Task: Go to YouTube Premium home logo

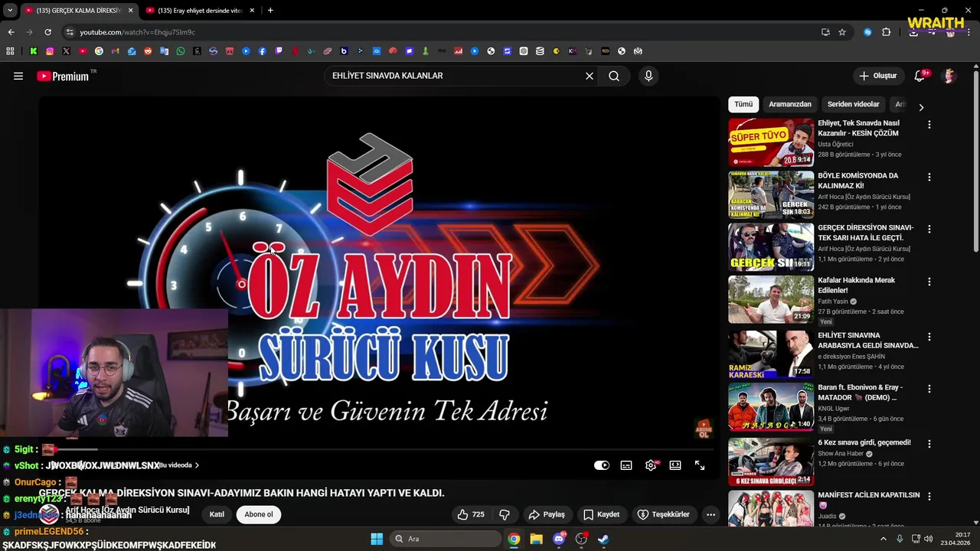Action: coord(63,76)
